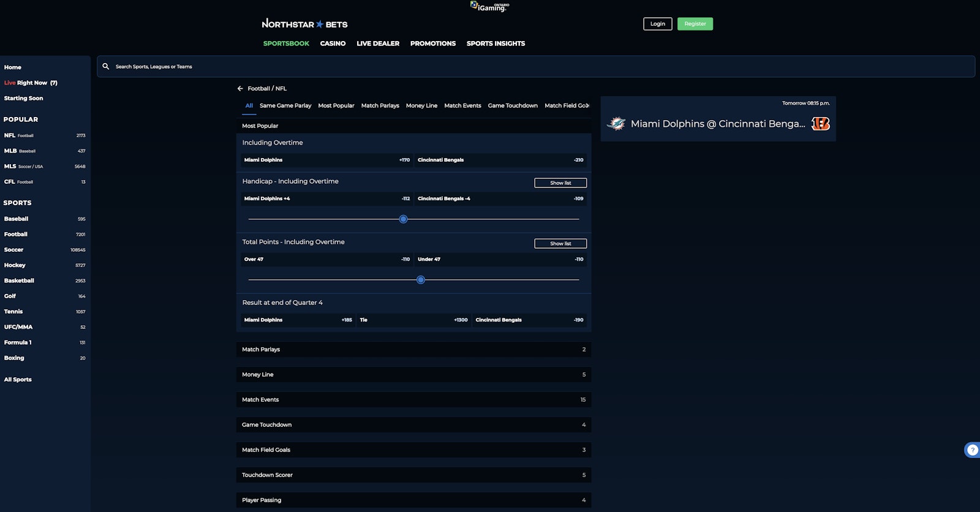Collapse the Most Popular section header
The height and width of the screenshot is (512, 980).
pyautogui.click(x=413, y=126)
